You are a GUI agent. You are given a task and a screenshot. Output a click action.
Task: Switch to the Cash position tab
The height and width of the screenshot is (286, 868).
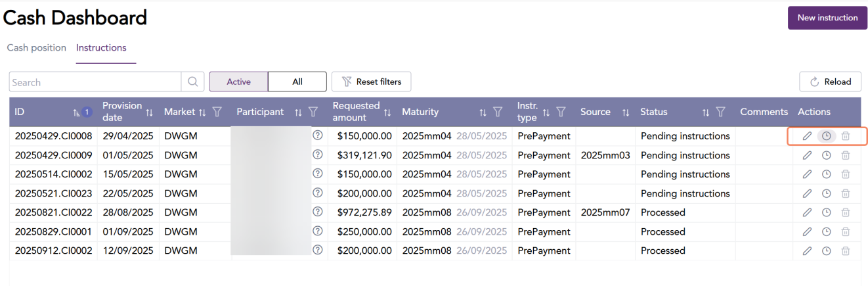(x=37, y=48)
